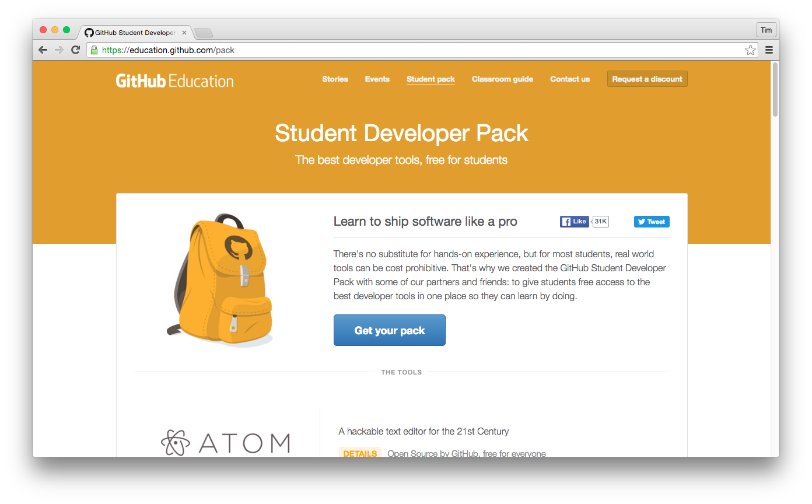The width and height of the screenshot is (812, 504).
Task: Click the GitHub Education logo
Action: coord(174,80)
